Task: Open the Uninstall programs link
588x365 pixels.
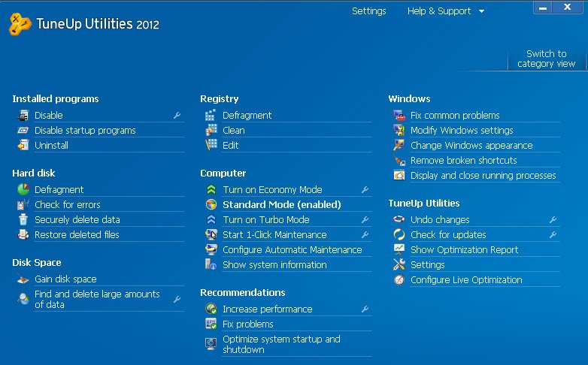Action: click(51, 146)
